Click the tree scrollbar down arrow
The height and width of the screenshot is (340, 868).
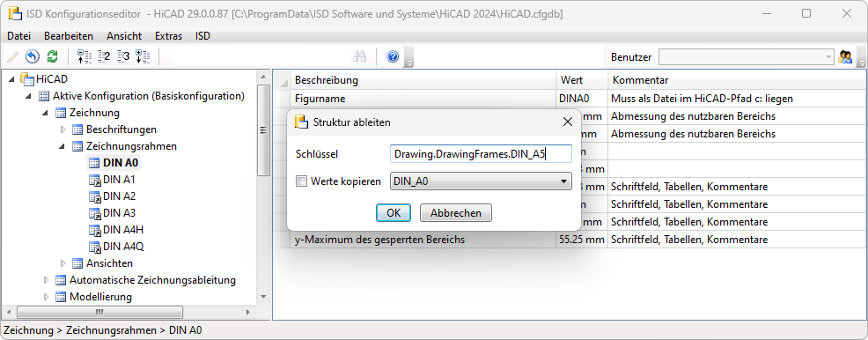click(263, 297)
